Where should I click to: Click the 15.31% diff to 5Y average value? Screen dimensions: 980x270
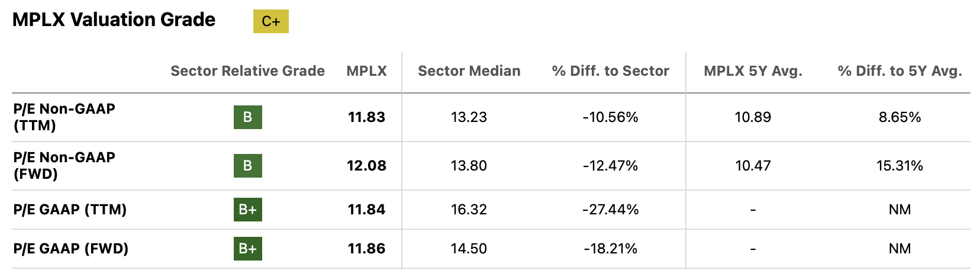[900, 166]
